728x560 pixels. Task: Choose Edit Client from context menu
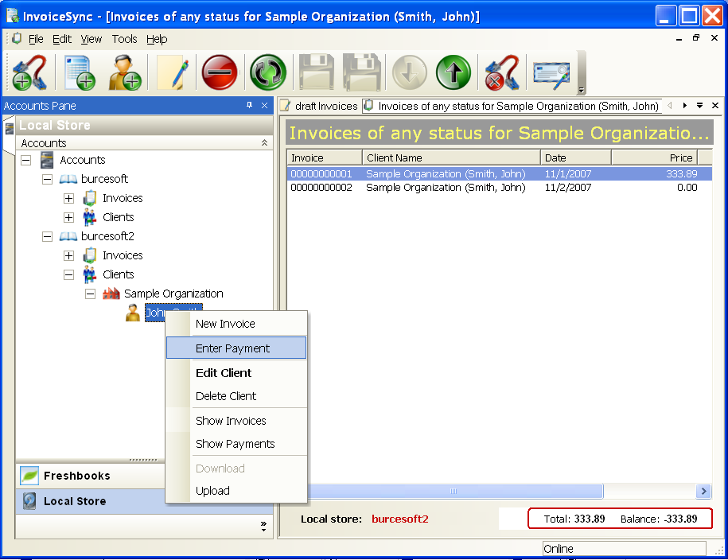tap(236, 373)
